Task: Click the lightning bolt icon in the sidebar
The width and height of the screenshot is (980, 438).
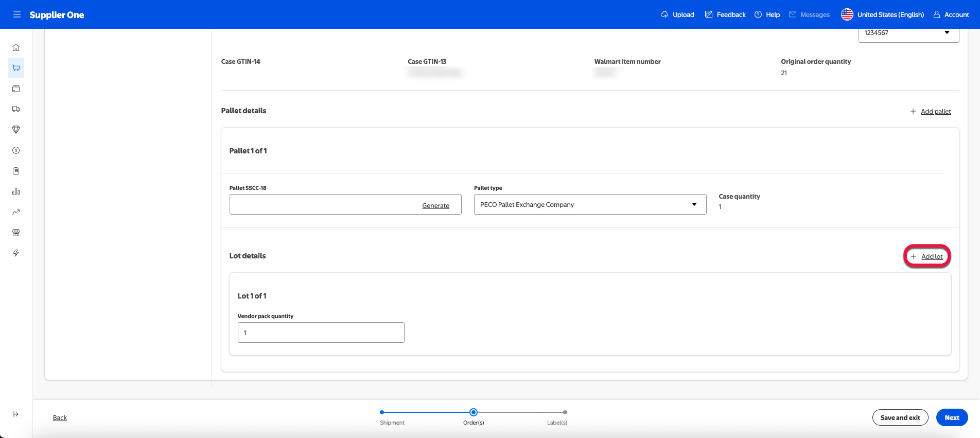Action: click(x=16, y=253)
